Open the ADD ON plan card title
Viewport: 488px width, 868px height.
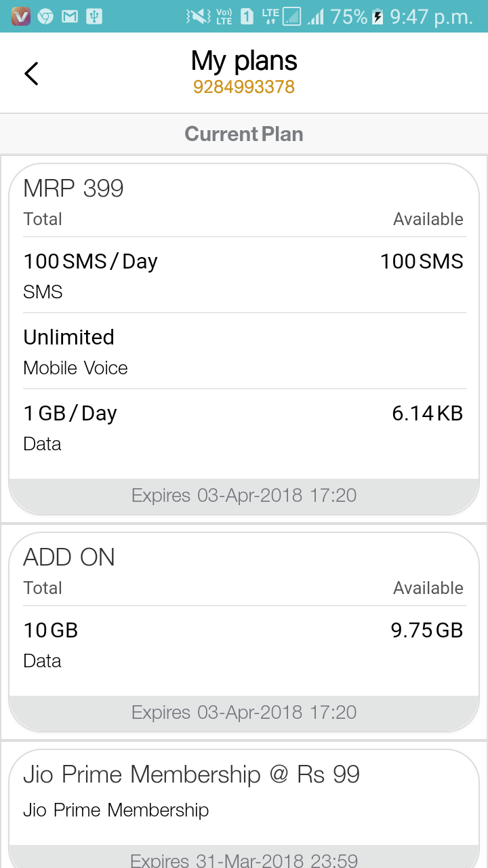[69, 557]
